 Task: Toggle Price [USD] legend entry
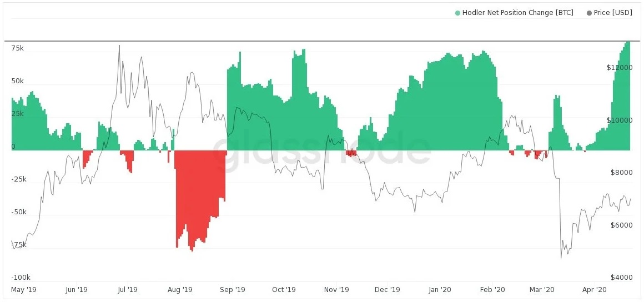click(610, 13)
